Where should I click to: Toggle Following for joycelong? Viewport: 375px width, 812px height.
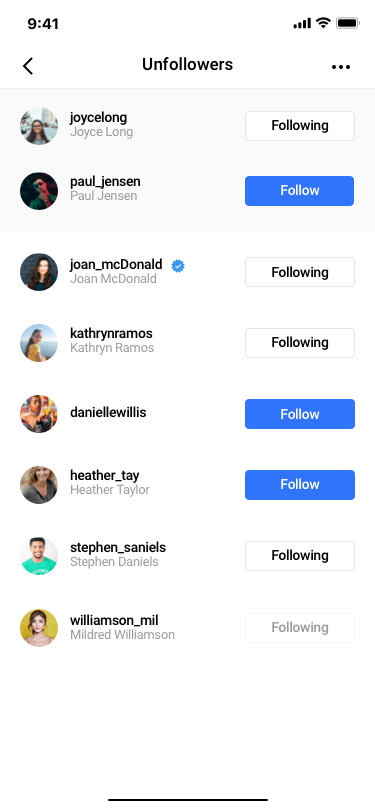pos(300,126)
